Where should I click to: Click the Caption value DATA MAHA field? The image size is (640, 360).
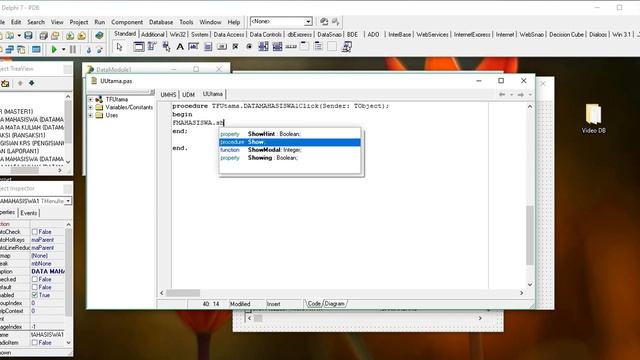pos(48,271)
